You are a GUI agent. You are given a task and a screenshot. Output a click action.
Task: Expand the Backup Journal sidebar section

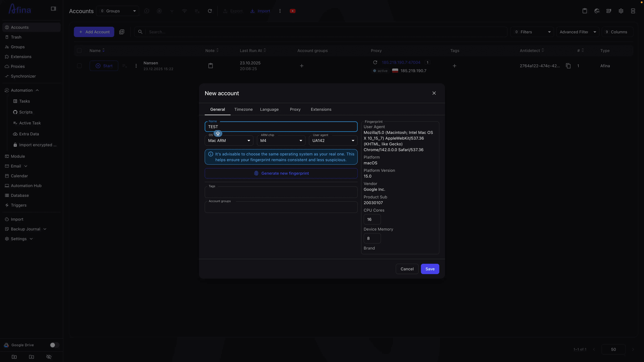pos(25,229)
